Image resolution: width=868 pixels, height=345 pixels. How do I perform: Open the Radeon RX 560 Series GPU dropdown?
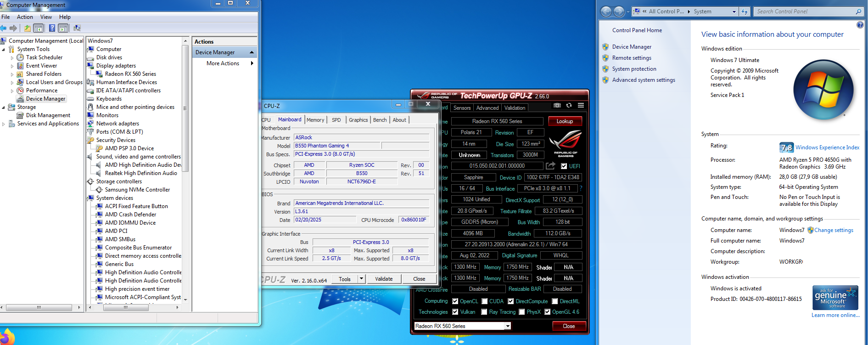click(507, 326)
